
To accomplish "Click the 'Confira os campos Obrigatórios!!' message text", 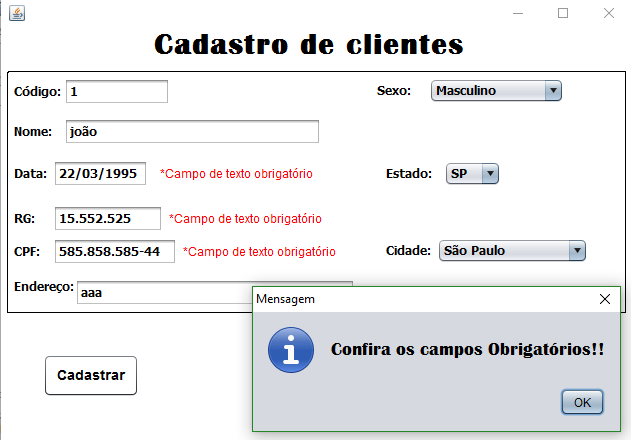I will click(468, 349).
